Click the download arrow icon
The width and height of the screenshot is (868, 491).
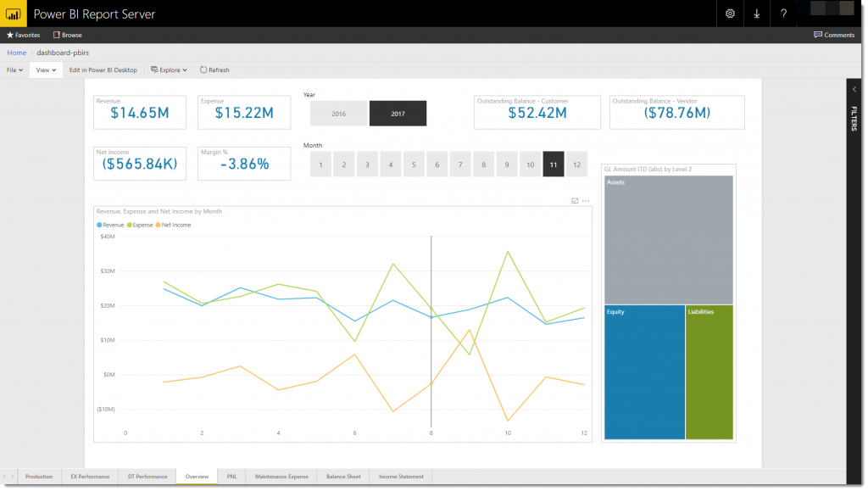coord(756,14)
